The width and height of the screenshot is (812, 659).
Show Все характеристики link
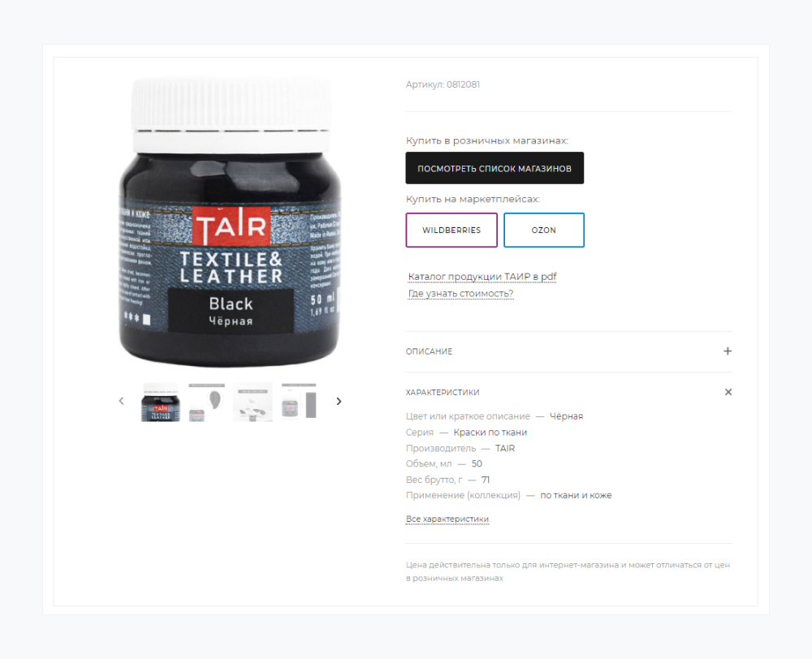pyautogui.click(x=447, y=519)
